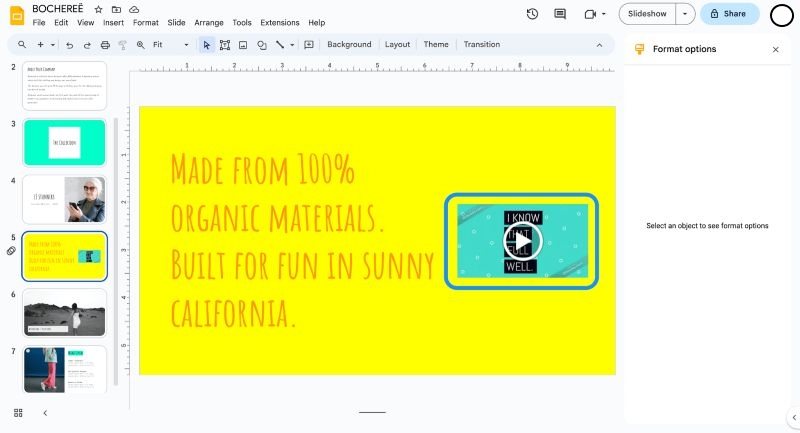Collapse the toolbar with up chevron

click(599, 45)
